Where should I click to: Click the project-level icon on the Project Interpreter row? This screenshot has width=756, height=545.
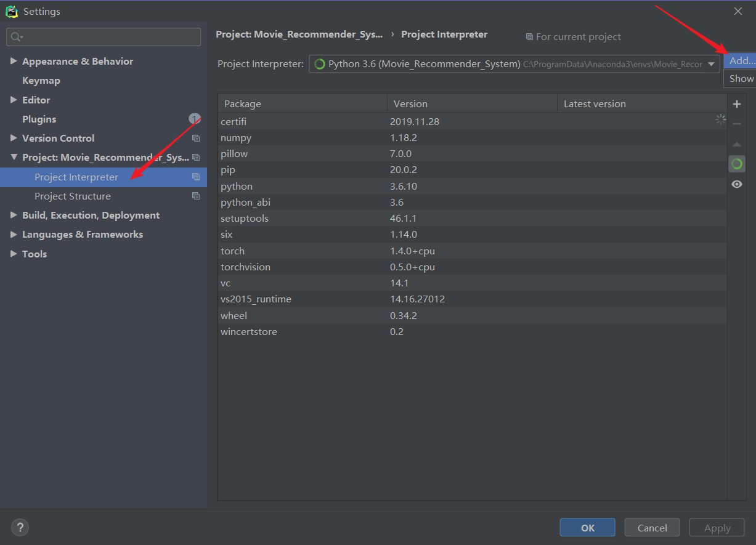coord(196,177)
